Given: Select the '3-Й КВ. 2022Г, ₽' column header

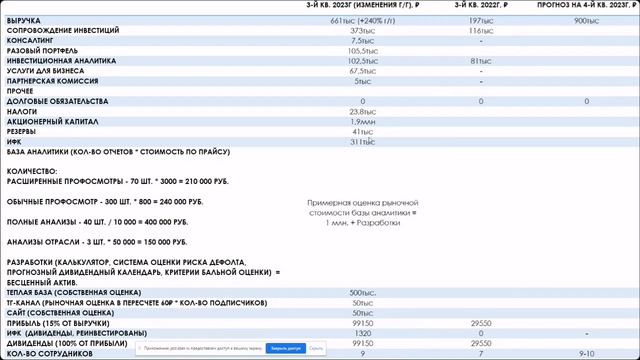Looking at the screenshot, I should (x=481, y=5).
